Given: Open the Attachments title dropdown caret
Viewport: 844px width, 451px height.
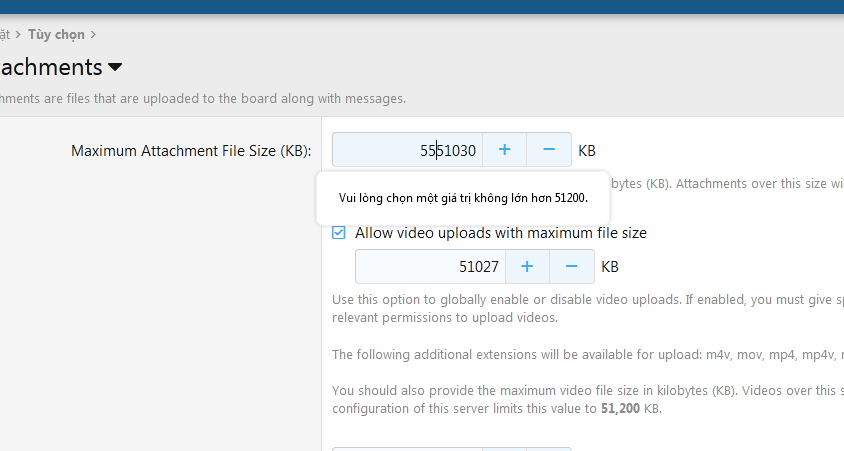Looking at the screenshot, I should 115,68.
